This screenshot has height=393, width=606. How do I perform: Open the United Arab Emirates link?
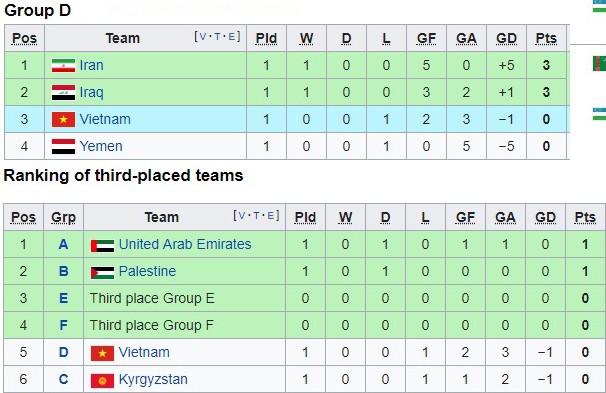[185, 244]
